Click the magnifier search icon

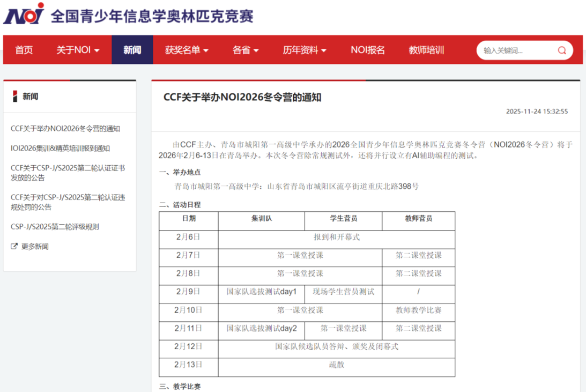click(x=562, y=50)
